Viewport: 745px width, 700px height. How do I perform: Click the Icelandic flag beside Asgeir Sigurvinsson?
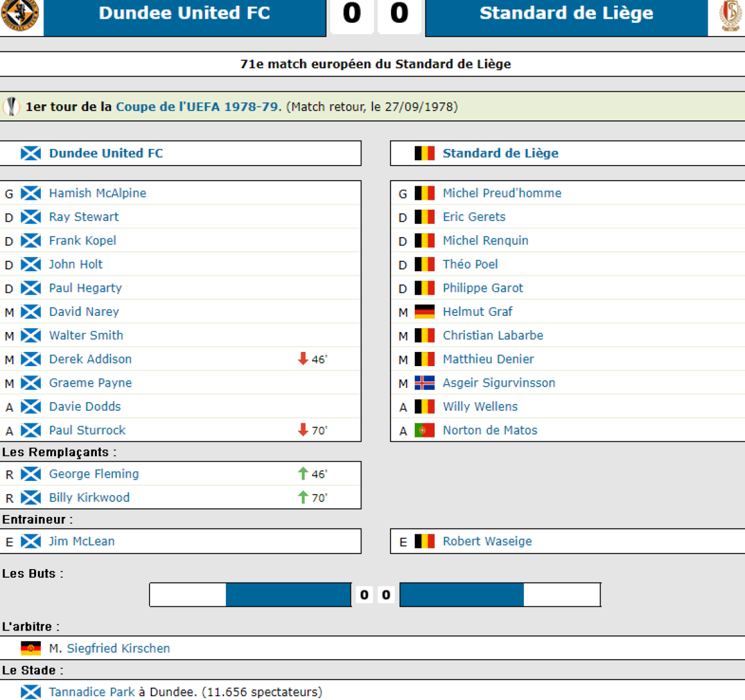(x=425, y=383)
